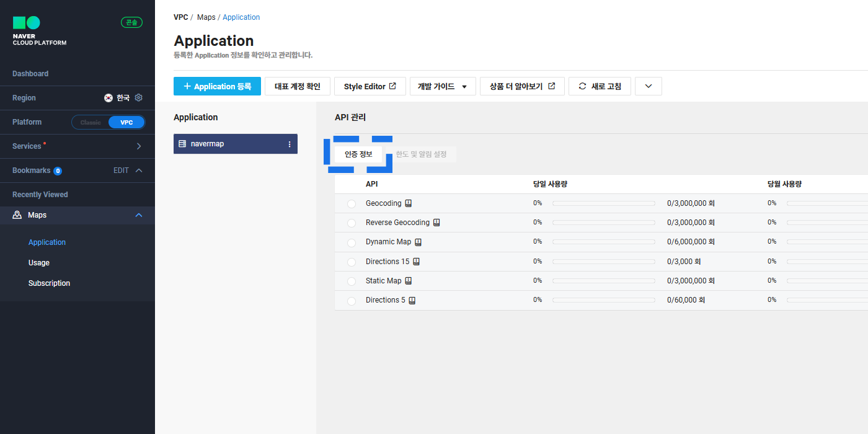Click the server icon beside navermap
The image size is (868, 434).
tap(182, 144)
